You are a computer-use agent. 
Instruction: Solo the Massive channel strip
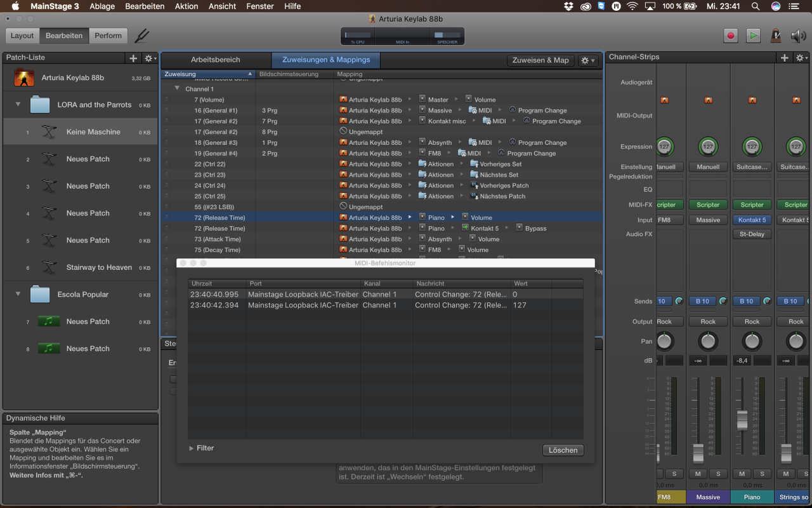[718, 474]
